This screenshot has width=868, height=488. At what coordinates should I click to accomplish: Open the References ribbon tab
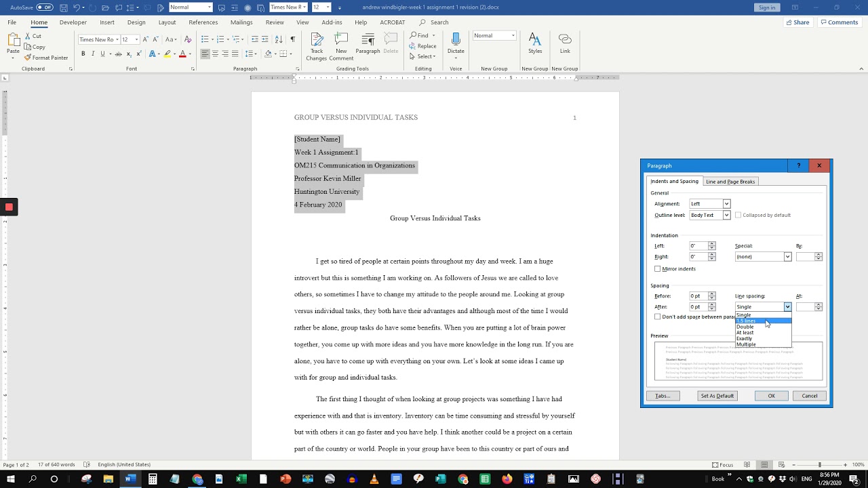point(203,22)
